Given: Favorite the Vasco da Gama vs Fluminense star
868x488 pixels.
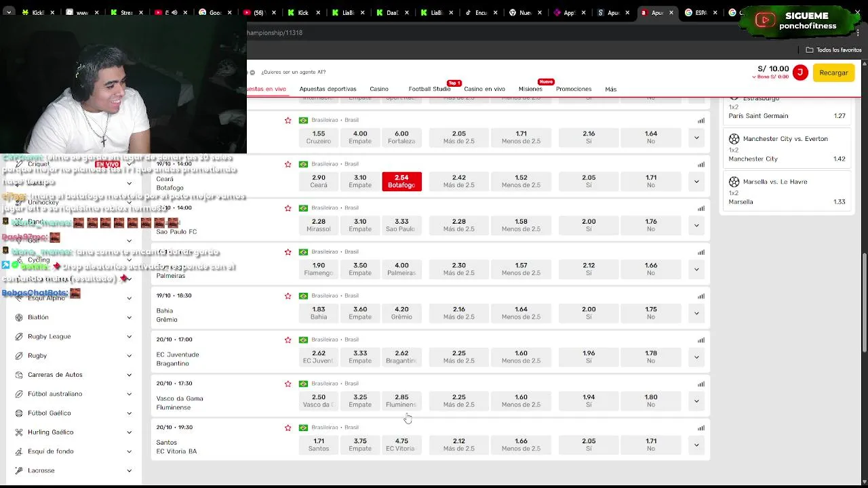Looking at the screenshot, I should tap(288, 384).
